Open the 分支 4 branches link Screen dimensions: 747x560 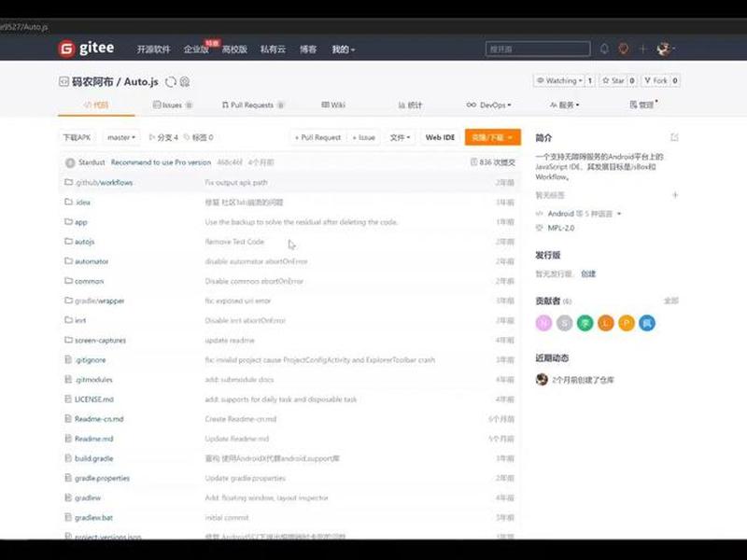[163, 137]
